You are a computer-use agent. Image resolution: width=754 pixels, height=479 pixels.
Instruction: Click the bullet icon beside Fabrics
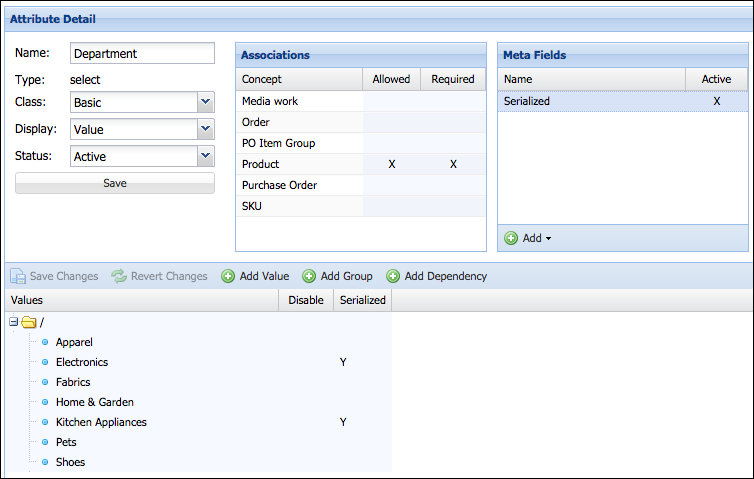(45, 382)
